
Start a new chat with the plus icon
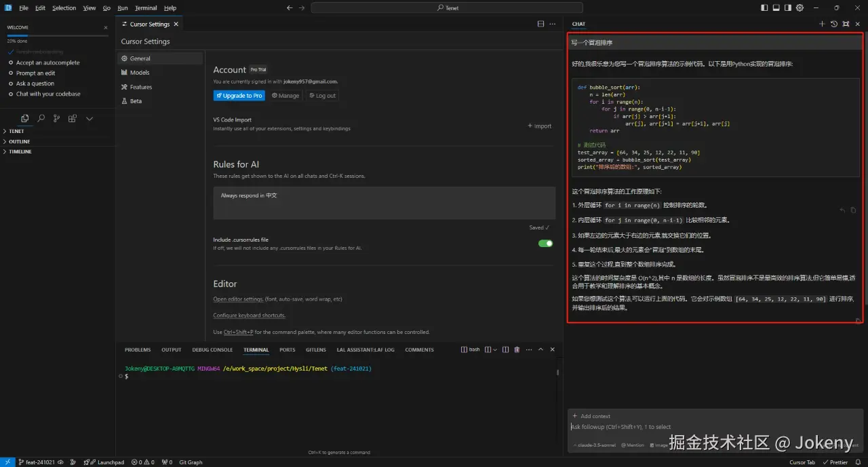point(822,24)
